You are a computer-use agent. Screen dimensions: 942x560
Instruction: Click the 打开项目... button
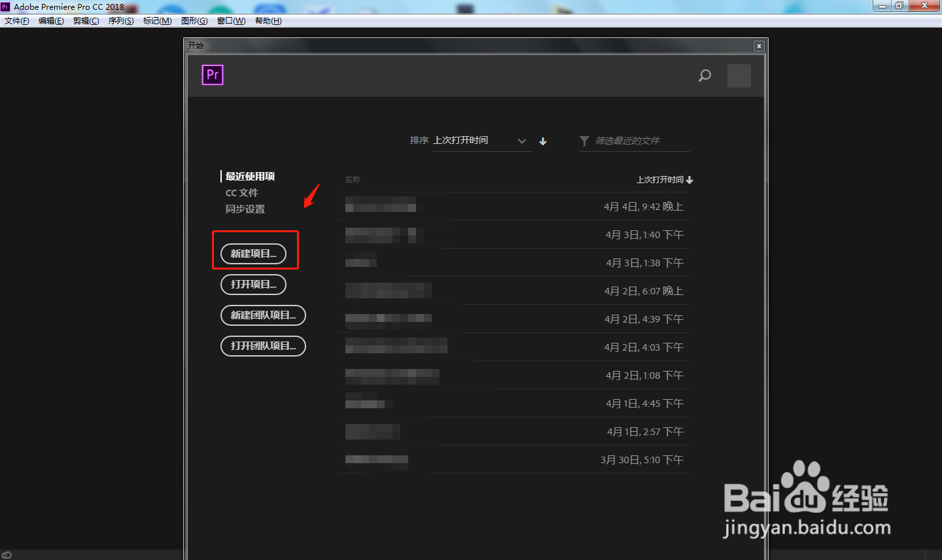tap(254, 285)
